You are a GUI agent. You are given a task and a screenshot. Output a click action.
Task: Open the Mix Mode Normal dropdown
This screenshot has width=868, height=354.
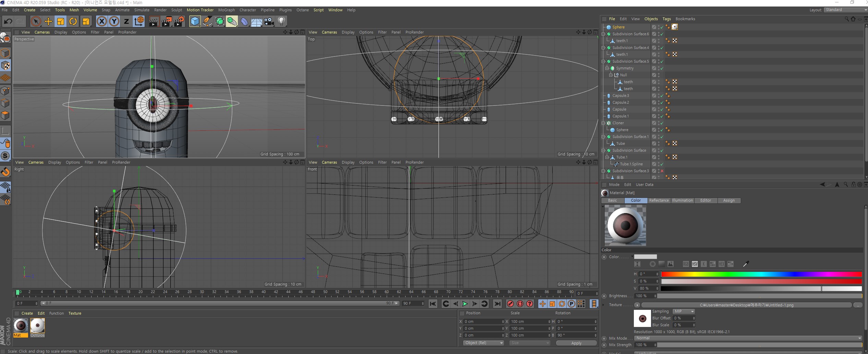click(x=748, y=338)
